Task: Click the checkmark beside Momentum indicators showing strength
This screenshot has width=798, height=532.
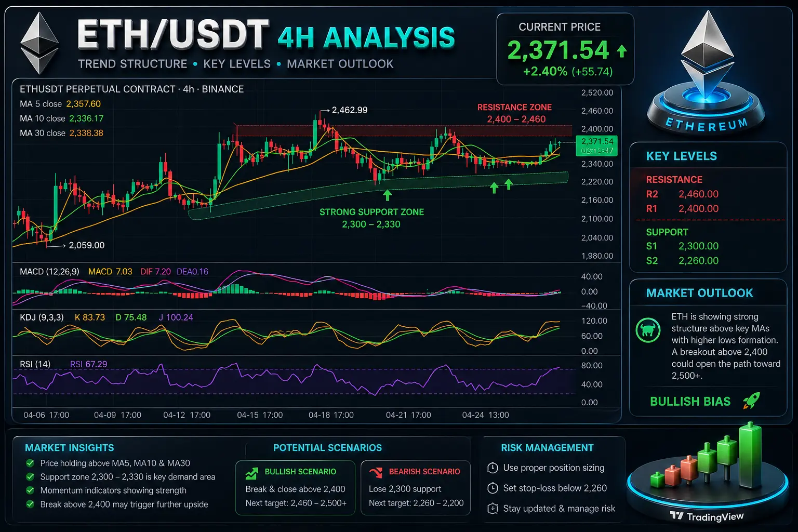Action: (30, 490)
